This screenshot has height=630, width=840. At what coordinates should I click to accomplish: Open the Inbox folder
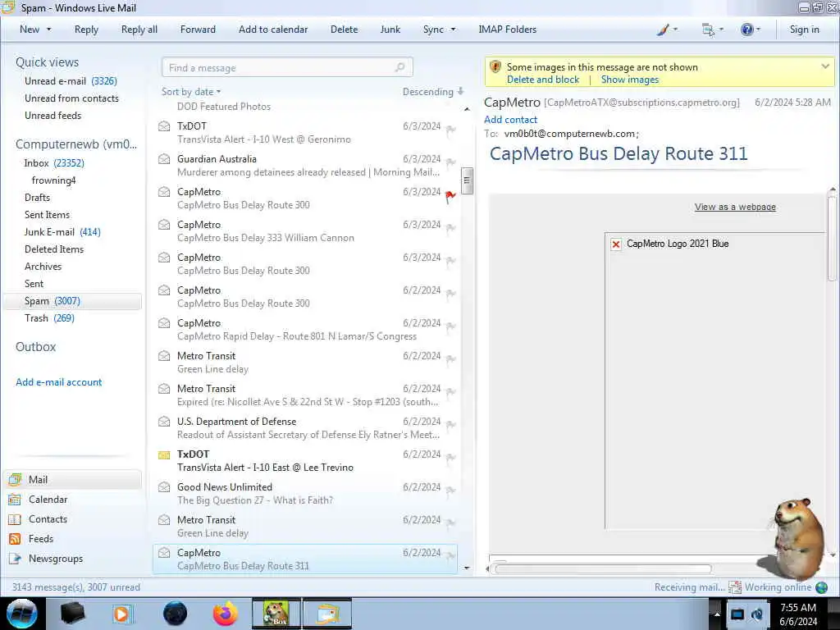[x=53, y=163]
